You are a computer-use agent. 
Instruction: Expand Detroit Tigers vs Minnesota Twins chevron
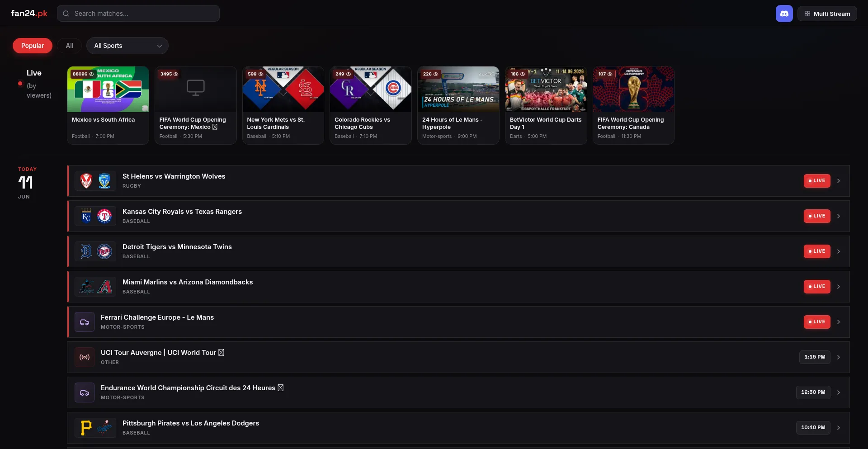(x=839, y=251)
